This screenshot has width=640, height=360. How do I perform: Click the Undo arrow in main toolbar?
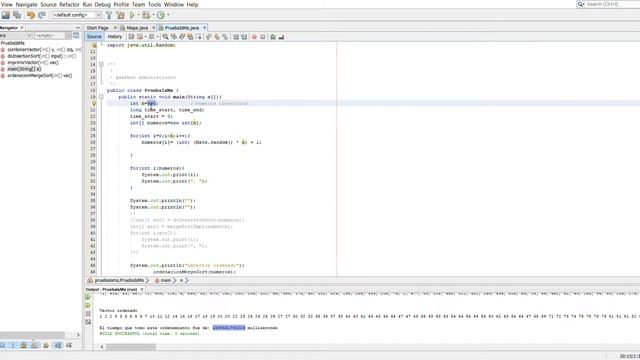[x=31, y=15]
